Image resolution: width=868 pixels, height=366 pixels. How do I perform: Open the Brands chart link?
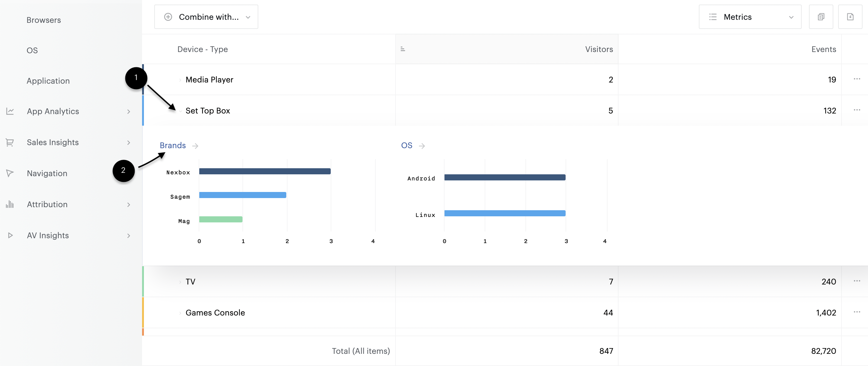(x=173, y=146)
